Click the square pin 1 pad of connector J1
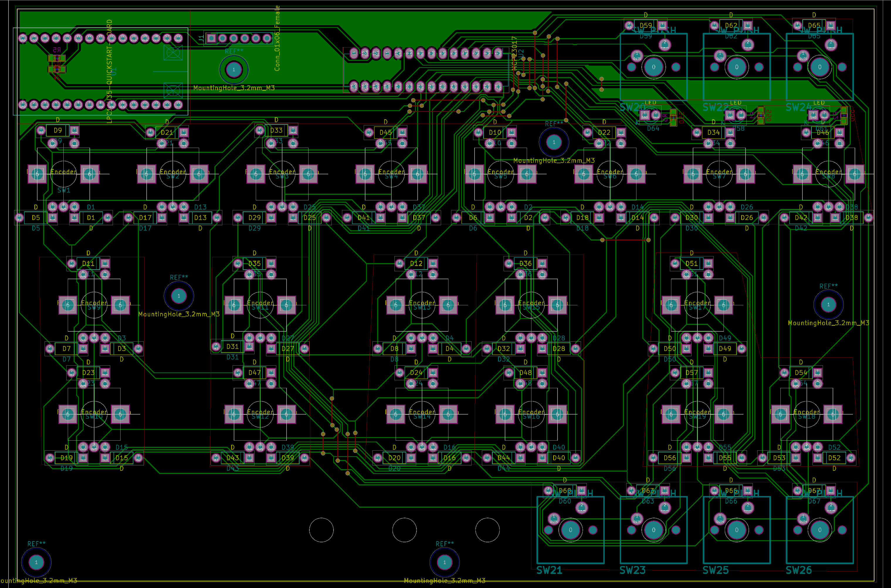 pos(211,38)
